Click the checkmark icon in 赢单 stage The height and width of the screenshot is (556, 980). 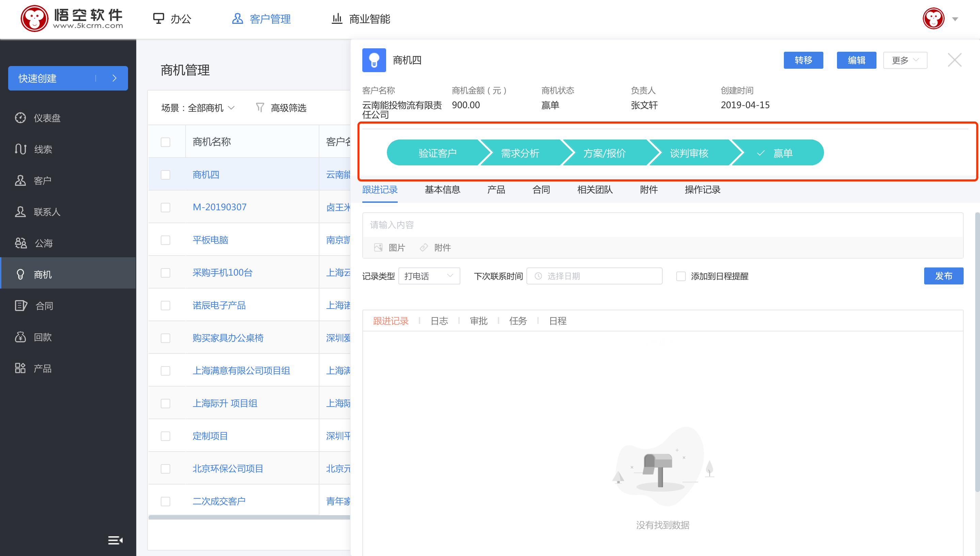click(x=760, y=153)
